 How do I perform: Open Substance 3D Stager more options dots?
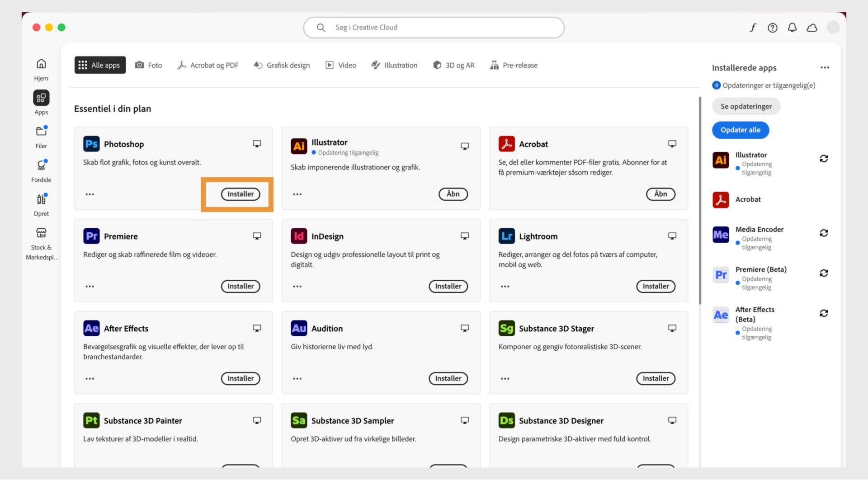tap(505, 379)
